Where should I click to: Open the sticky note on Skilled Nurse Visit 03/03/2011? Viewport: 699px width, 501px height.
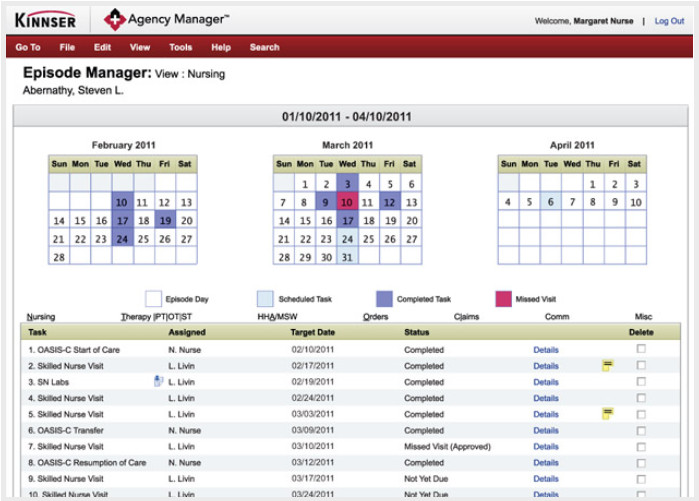click(x=607, y=413)
